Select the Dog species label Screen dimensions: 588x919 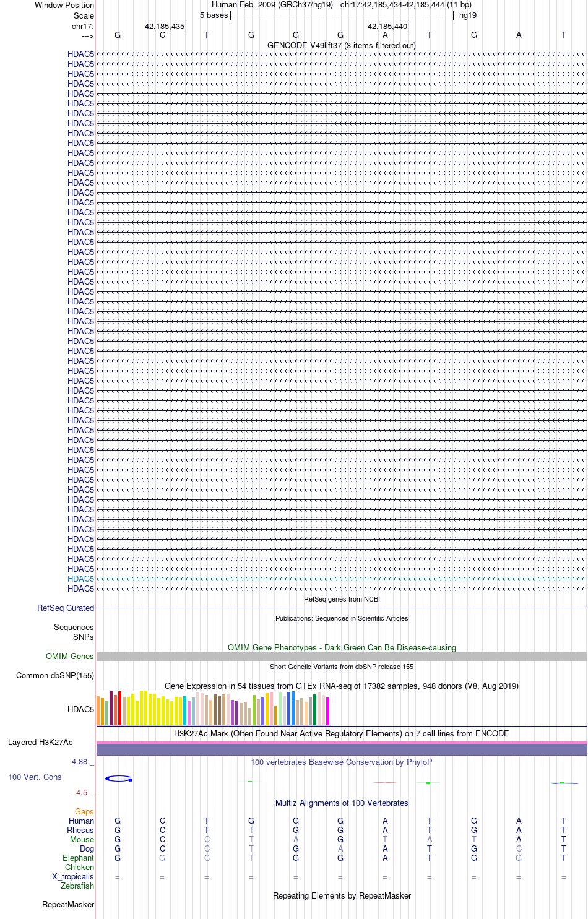[x=87, y=848]
